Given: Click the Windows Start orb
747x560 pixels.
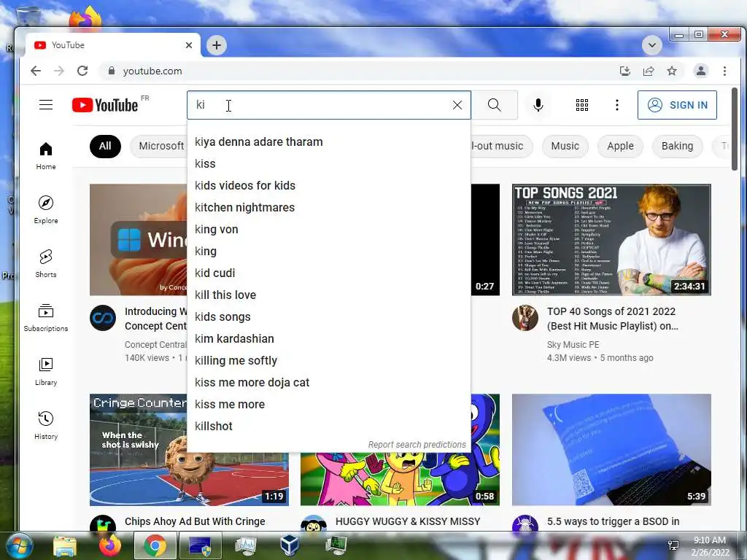Looking at the screenshot, I should [18, 545].
